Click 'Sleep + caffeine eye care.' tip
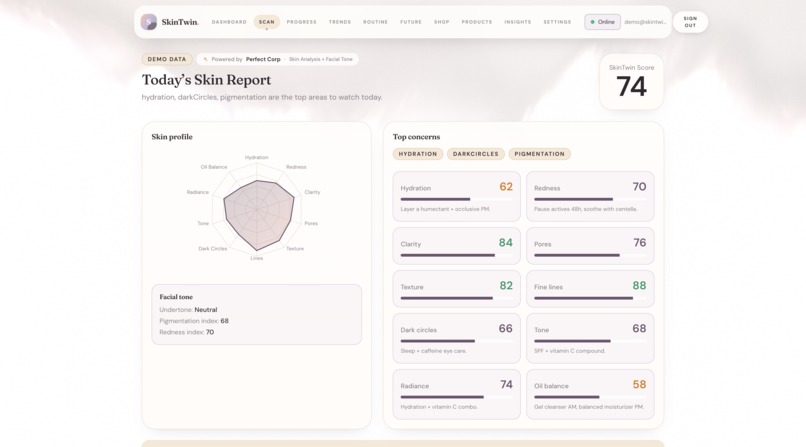The image size is (806, 447). 433,351
